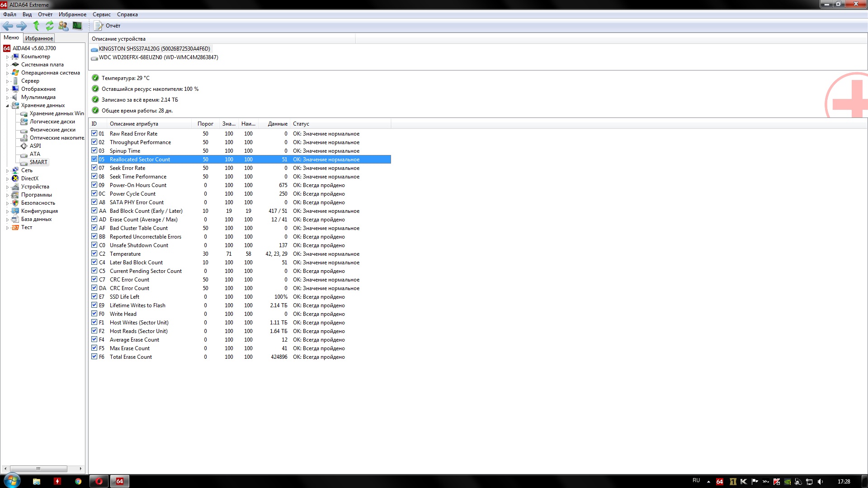
Task: Open the users icon in toolbar
Action: pyautogui.click(x=63, y=26)
